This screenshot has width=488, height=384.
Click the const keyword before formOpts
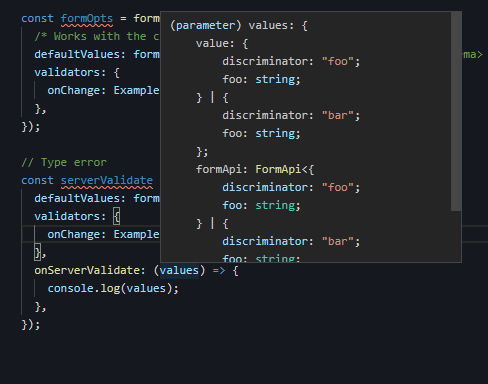point(37,18)
